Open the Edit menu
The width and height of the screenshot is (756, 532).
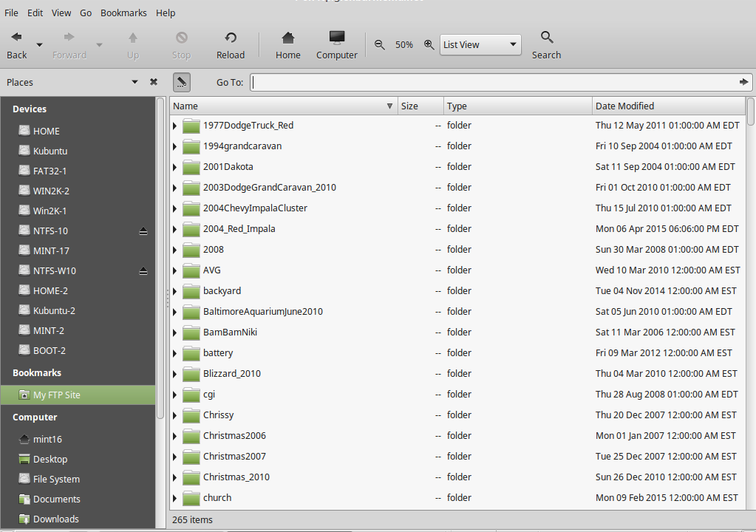pyautogui.click(x=35, y=13)
